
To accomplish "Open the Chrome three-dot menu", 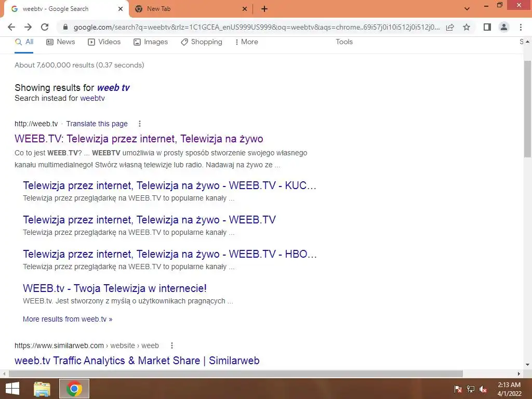I will [521, 27].
